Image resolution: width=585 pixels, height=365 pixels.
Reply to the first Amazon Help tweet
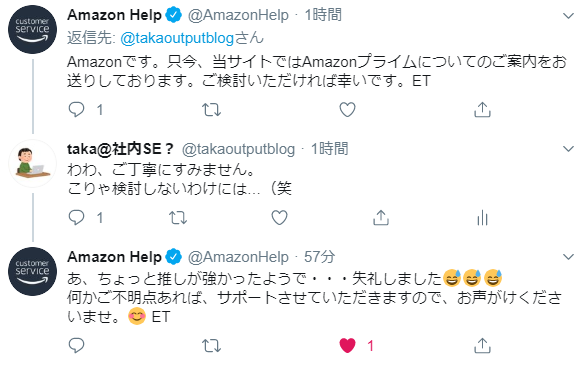click(x=76, y=110)
